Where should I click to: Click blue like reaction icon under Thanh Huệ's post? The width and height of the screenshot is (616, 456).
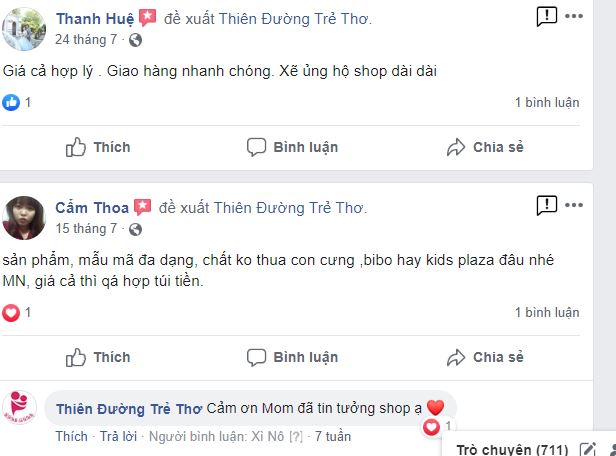pos(11,103)
